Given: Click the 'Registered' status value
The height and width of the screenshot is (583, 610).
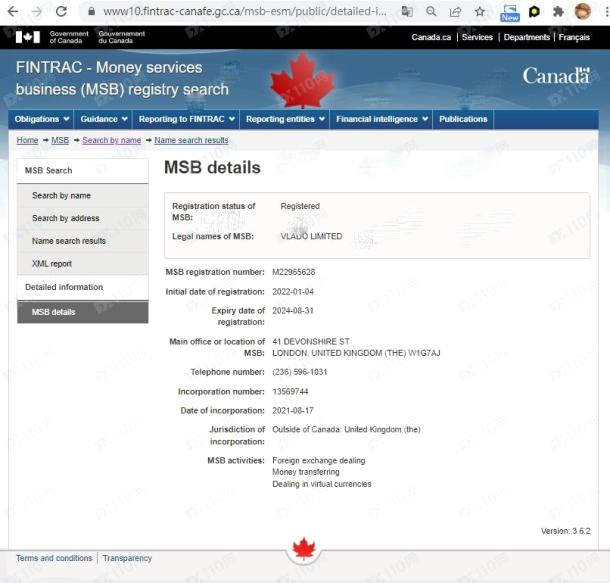Looking at the screenshot, I should click(x=300, y=206).
